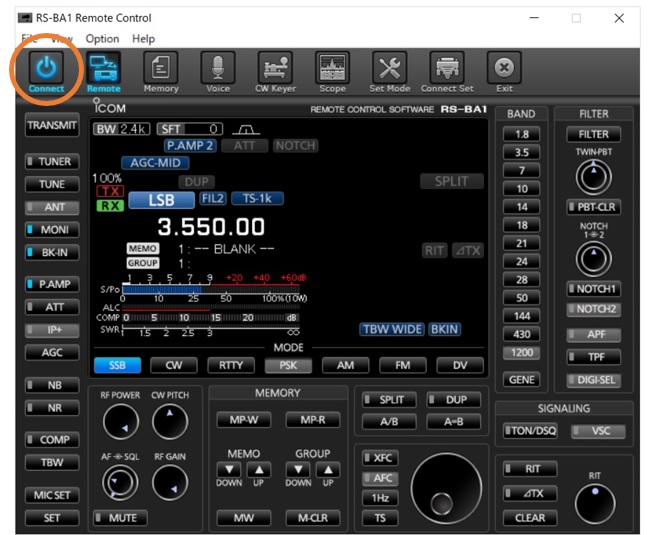Click the FILTER button
This screenshot has height=535, width=650.
[x=594, y=134]
